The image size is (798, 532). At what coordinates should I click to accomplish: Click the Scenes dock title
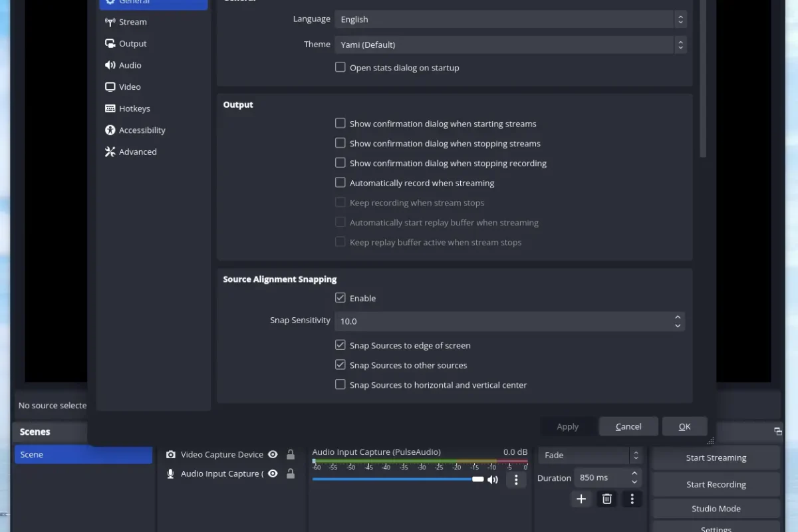pyautogui.click(x=35, y=432)
